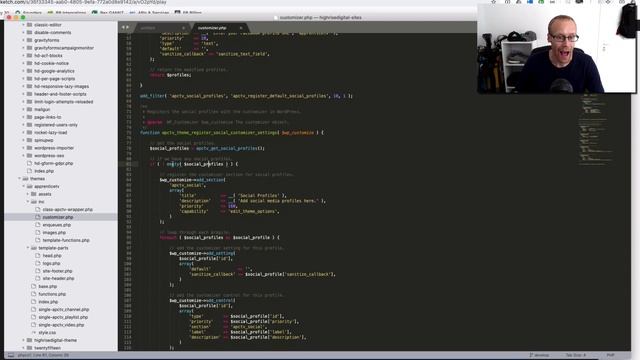Image resolution: width=640 pixels, height=360 pixels.
Task: Expand the classic-editor folder arrow
Action: [x=24, y=25]
